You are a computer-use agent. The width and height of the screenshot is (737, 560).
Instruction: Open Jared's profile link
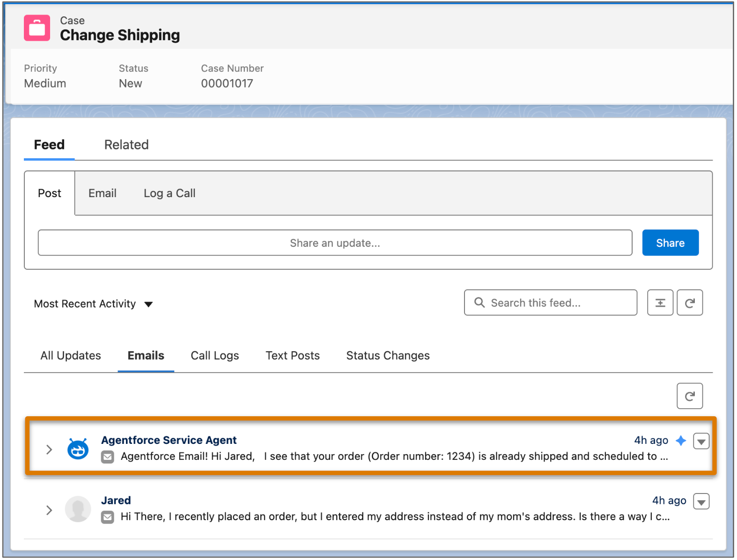coord(116,501)
